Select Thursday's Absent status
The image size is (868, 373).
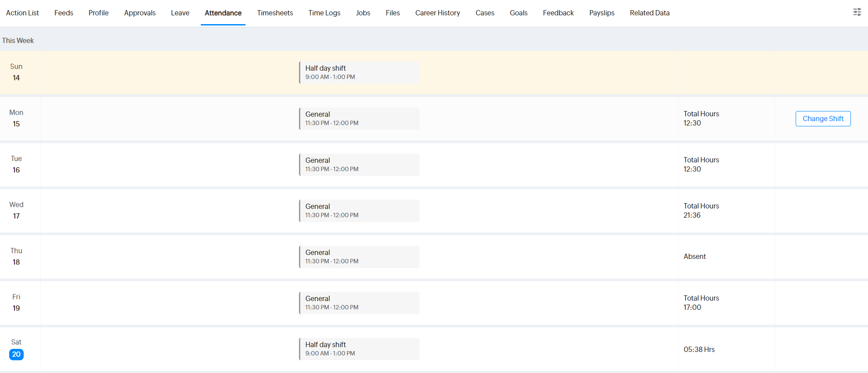coord(694,256)
